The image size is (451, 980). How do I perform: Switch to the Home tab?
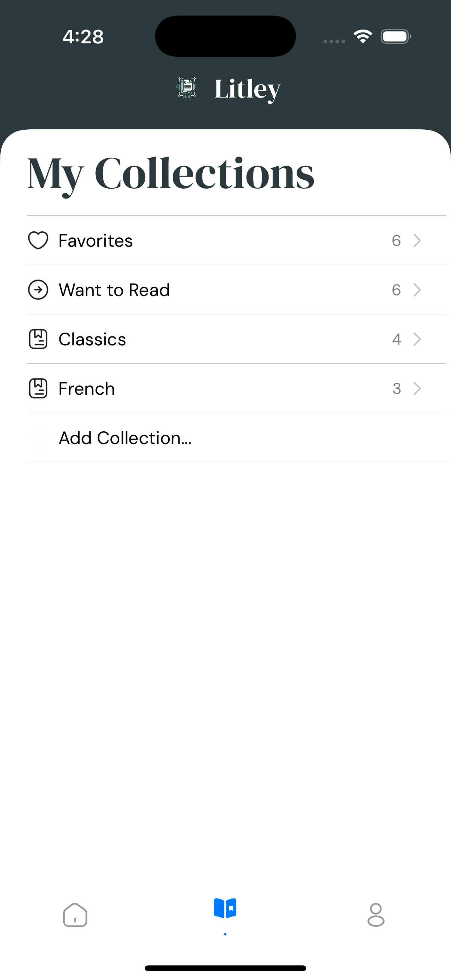75,915
